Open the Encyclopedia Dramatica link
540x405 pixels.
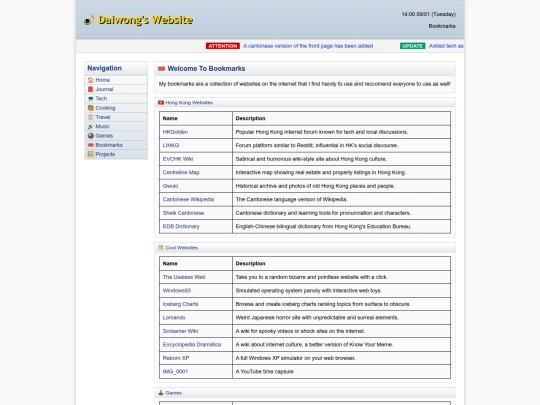192,344
